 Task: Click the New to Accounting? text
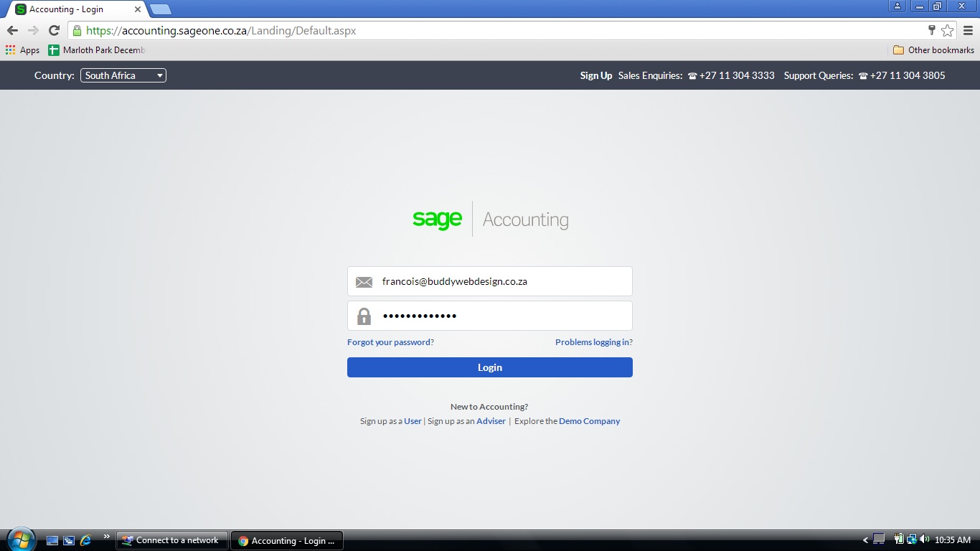click(489, 407)
